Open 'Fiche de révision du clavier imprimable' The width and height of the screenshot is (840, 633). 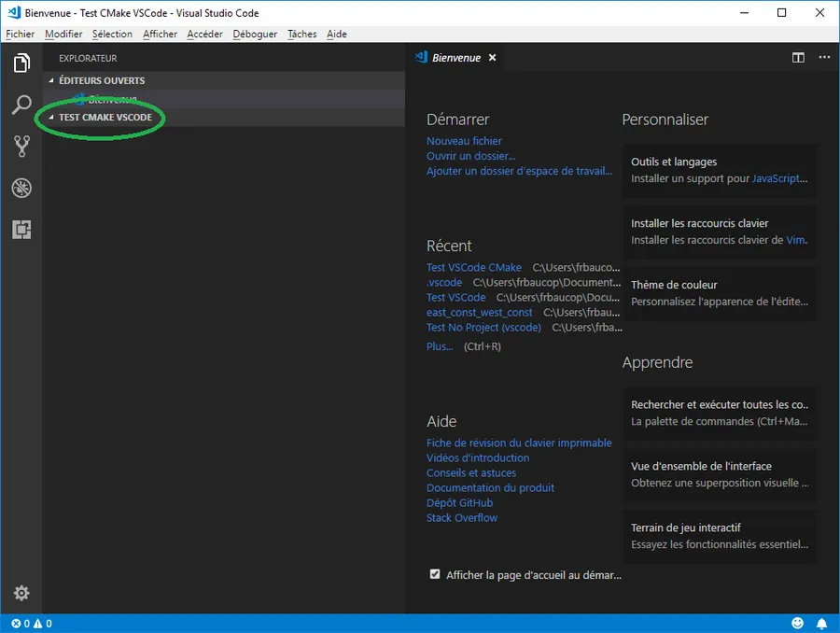(x=519, y=443)
